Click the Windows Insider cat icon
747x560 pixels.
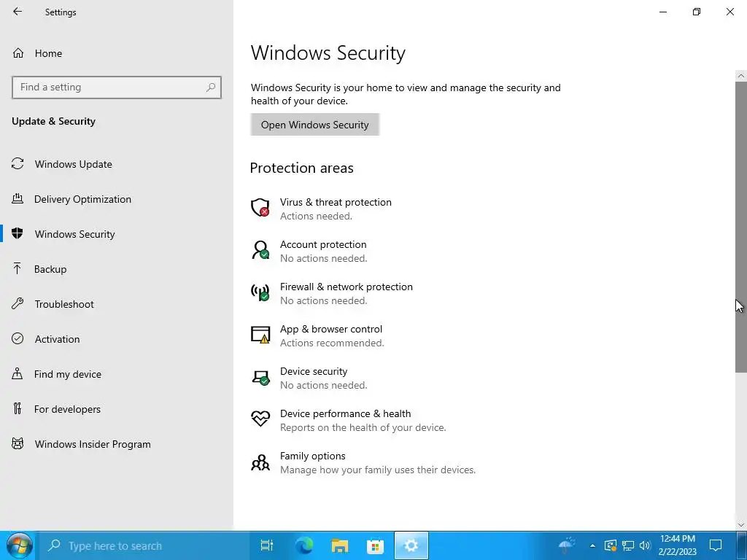[x=18, y=444]
